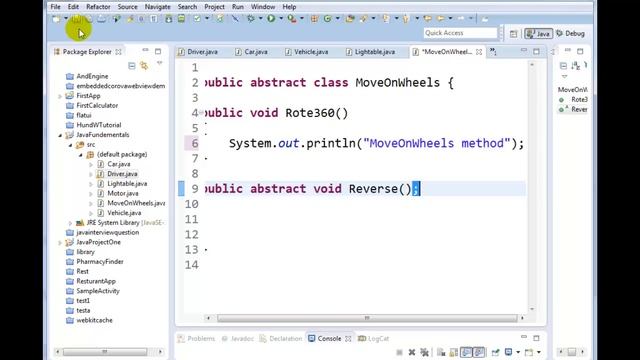Toggle Show Console on Standard Out change
The image size is (640, 360).
466,352
